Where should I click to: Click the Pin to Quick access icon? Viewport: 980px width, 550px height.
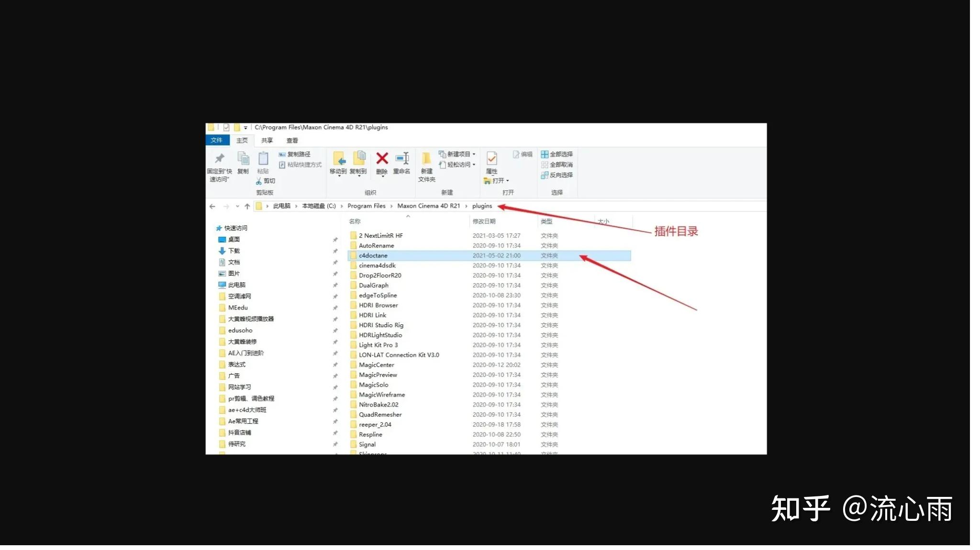[x=219, y=159]
